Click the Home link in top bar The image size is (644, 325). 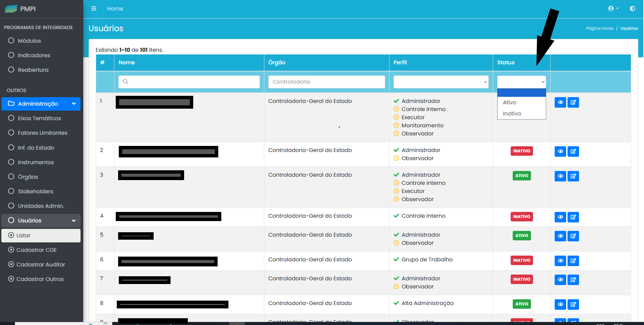115,9
